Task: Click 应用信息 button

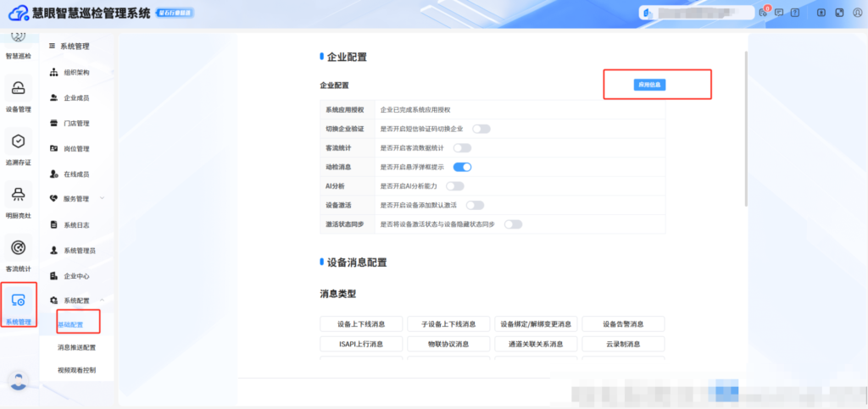Action: click(x=649, y=85)
